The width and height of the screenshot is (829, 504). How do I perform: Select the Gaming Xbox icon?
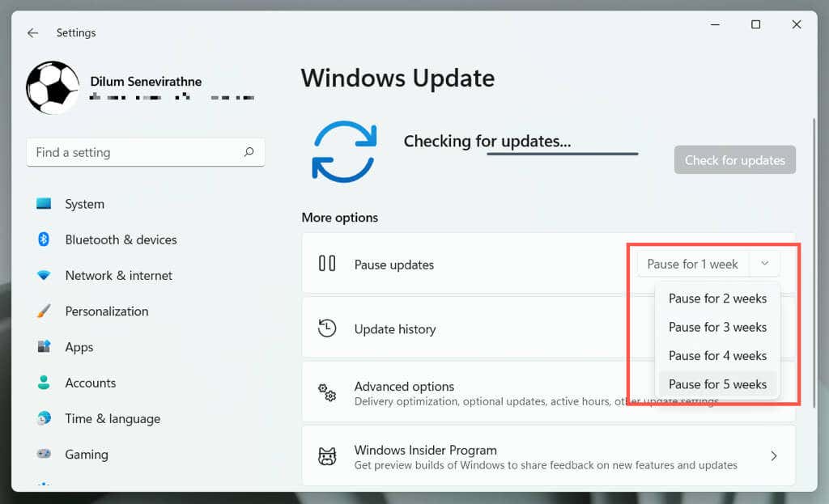47,455
